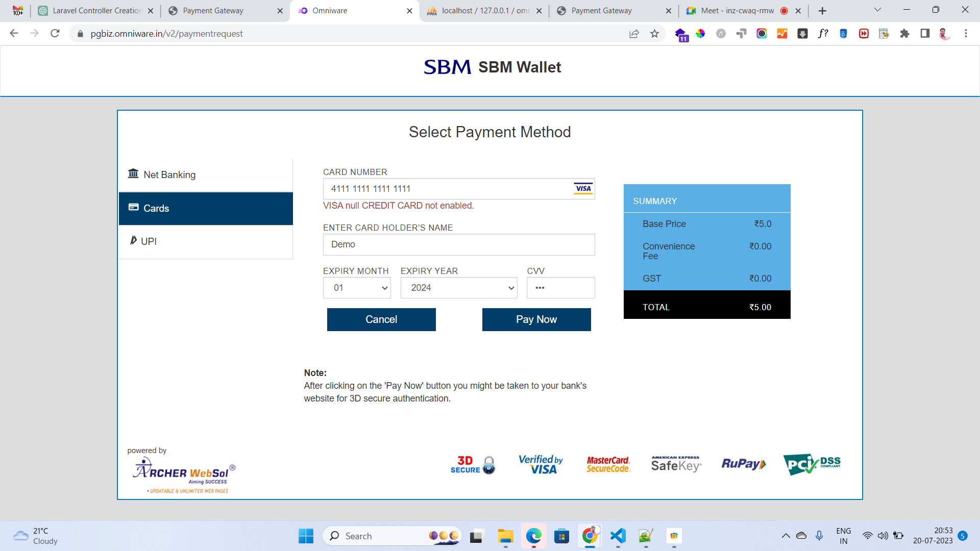The height and width of the screenshot is (551, 980).
Task: Click the PCI DSS compliant badge
Action: click(812, 464)
